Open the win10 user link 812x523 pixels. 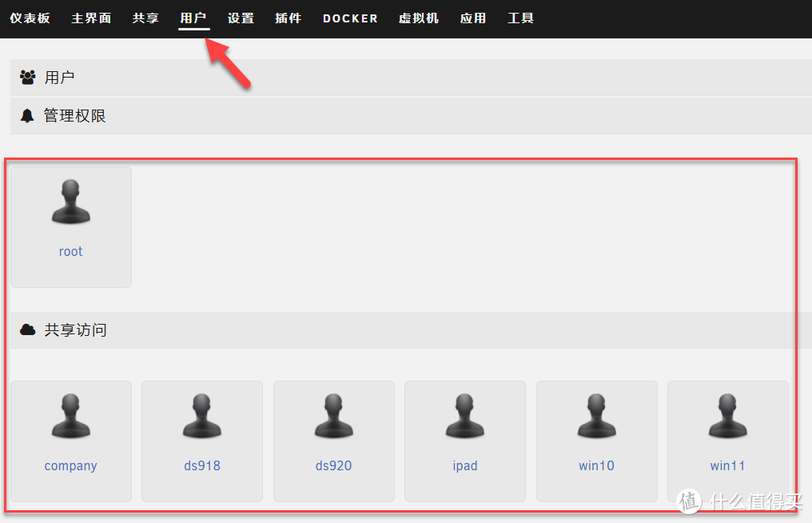click(x=596, y=465)
